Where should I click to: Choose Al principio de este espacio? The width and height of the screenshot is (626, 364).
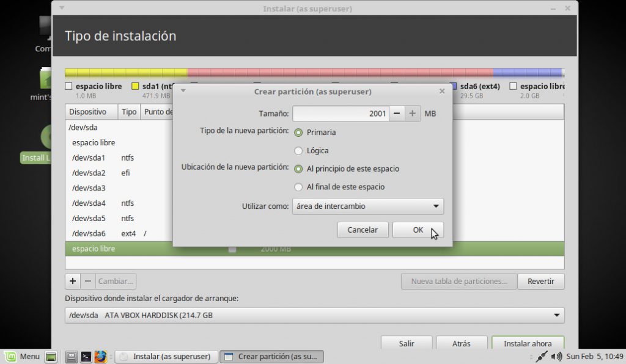click(x=298, y=169)
